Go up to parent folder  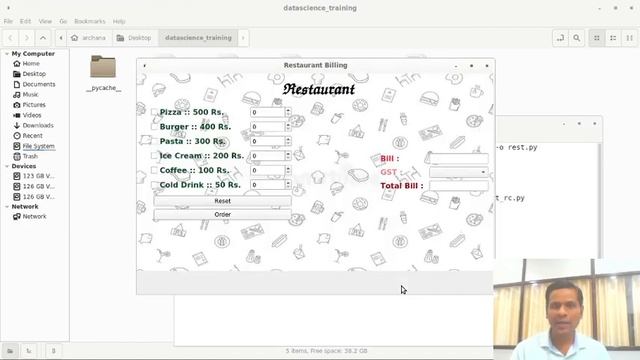(43, 38)
